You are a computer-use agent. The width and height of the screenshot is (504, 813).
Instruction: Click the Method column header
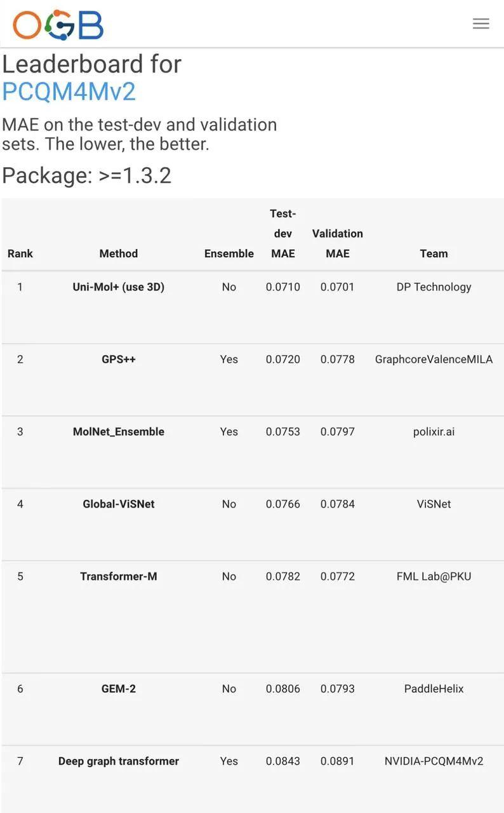click(x=119, y=253)
